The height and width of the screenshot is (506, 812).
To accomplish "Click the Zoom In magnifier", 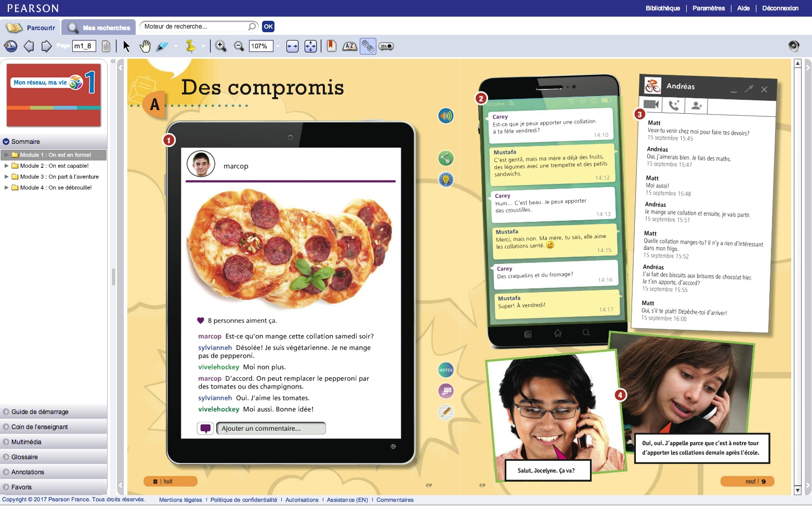I will (220, 46).
